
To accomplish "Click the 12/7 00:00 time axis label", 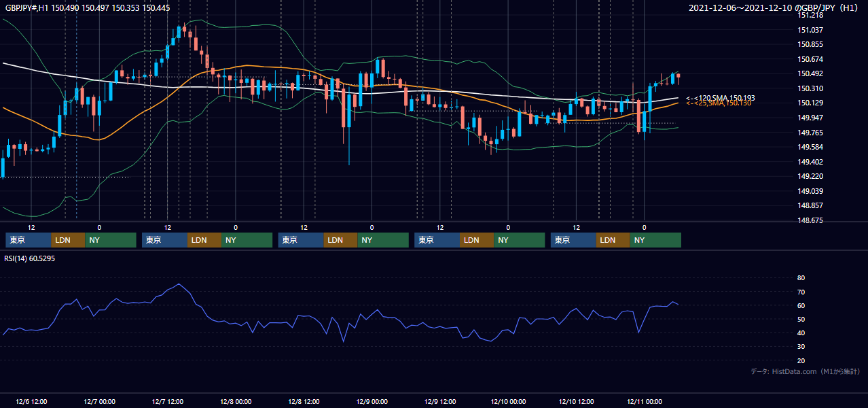I will click(x=99, y=401).
